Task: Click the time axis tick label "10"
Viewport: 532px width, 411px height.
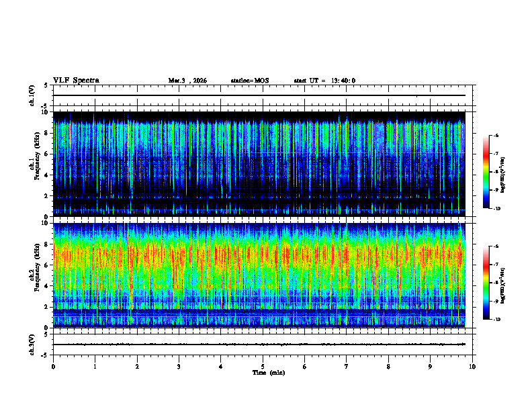Action: (472, 367)
